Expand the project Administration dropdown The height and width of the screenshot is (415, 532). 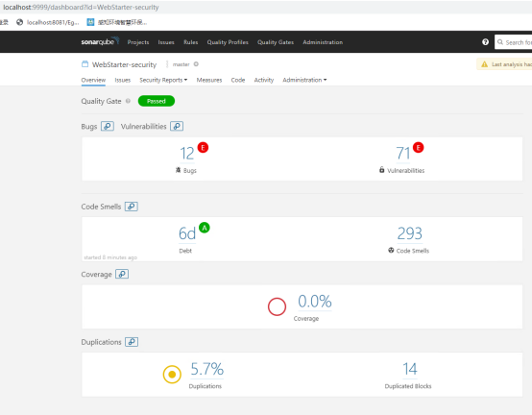[304, 80]
